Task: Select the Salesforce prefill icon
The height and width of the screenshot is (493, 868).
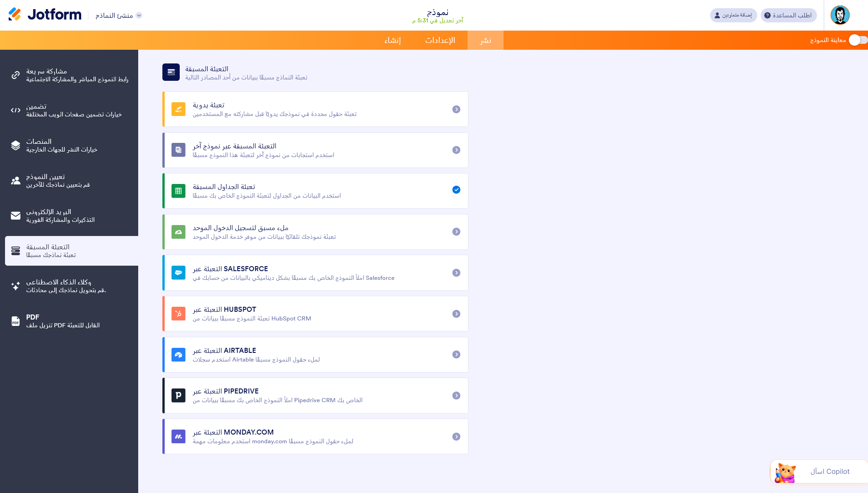Action: click(x=178, y=273)
